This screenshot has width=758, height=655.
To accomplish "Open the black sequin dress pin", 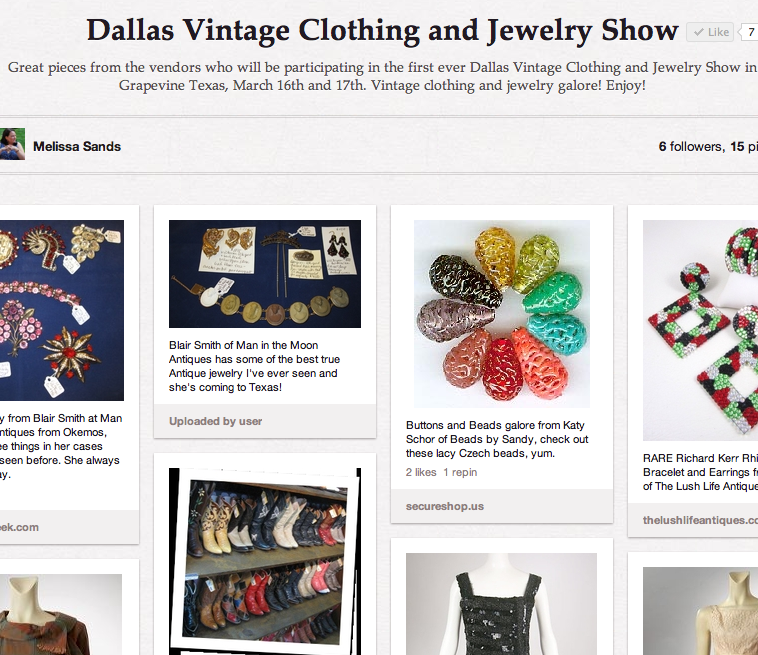I will click(x=501, y=604).
